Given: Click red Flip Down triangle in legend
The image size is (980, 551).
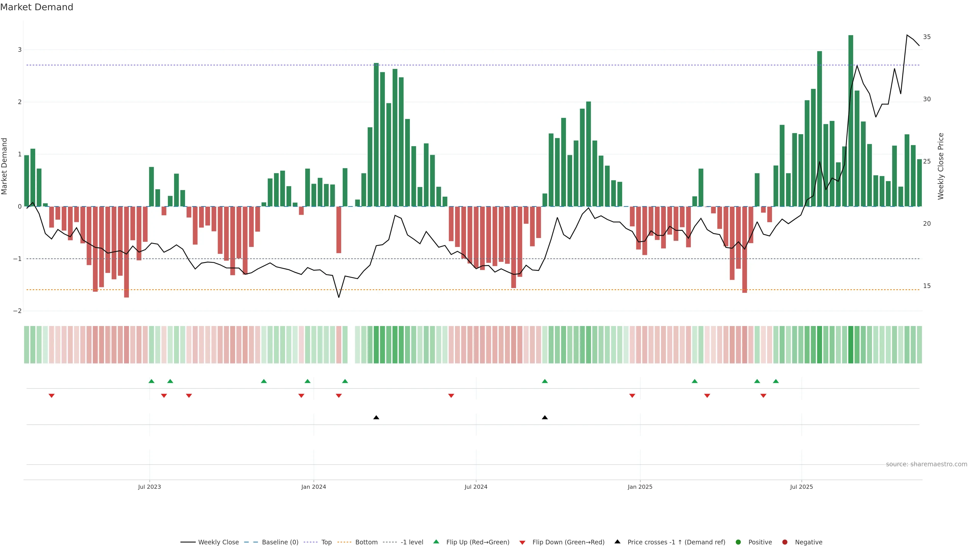Looking at the screenshot, I should 522,543.
